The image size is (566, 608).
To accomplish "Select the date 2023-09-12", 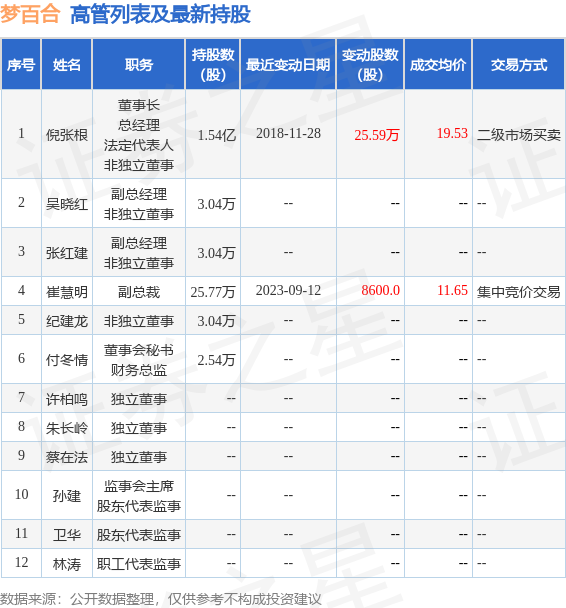I will (288, 290).
